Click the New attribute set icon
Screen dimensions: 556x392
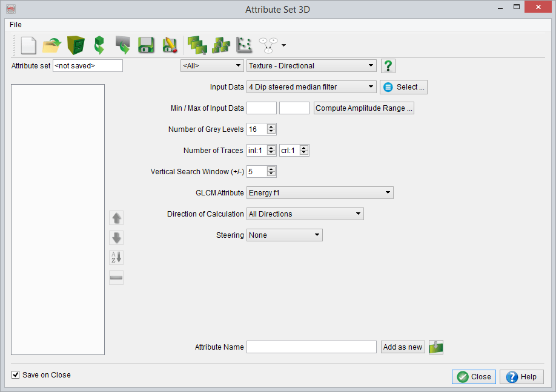click(x=28, y=45)
